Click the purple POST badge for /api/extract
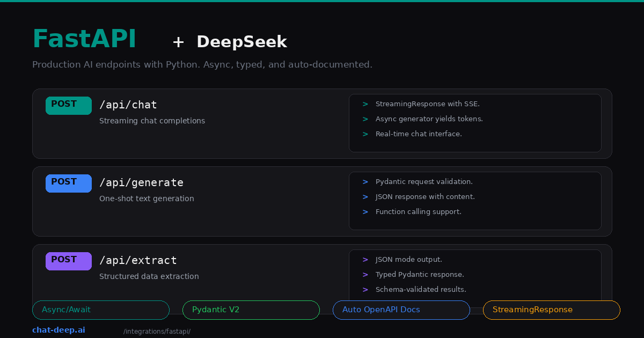 (68, 261)
